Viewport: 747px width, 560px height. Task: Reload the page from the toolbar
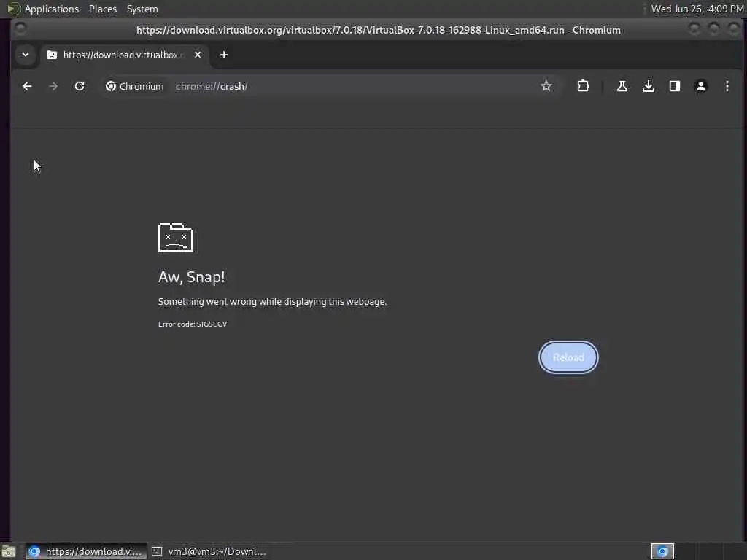(80, 86)
